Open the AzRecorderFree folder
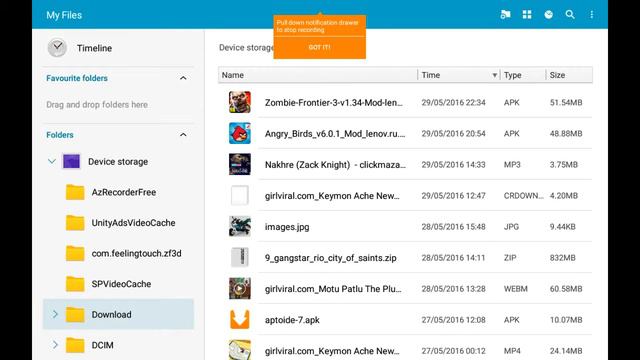 (118, 192)
